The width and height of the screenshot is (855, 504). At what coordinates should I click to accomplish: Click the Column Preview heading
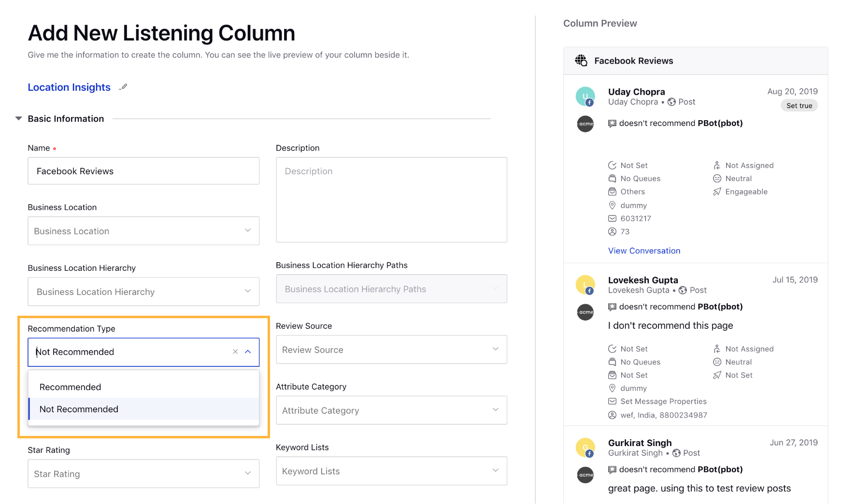pyautogui.click(x=600, y=23)
